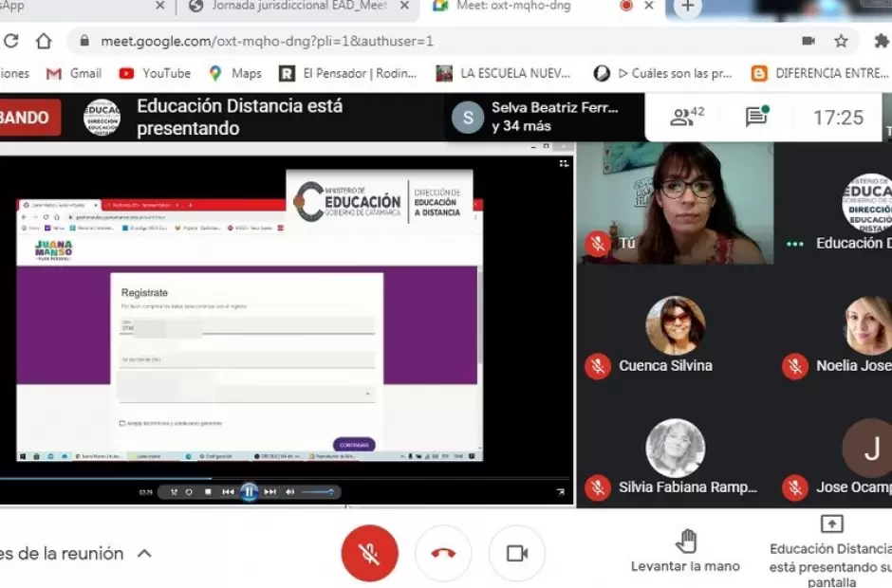Open a new browser tab
892x588 pixels.
tap(687, 7)
